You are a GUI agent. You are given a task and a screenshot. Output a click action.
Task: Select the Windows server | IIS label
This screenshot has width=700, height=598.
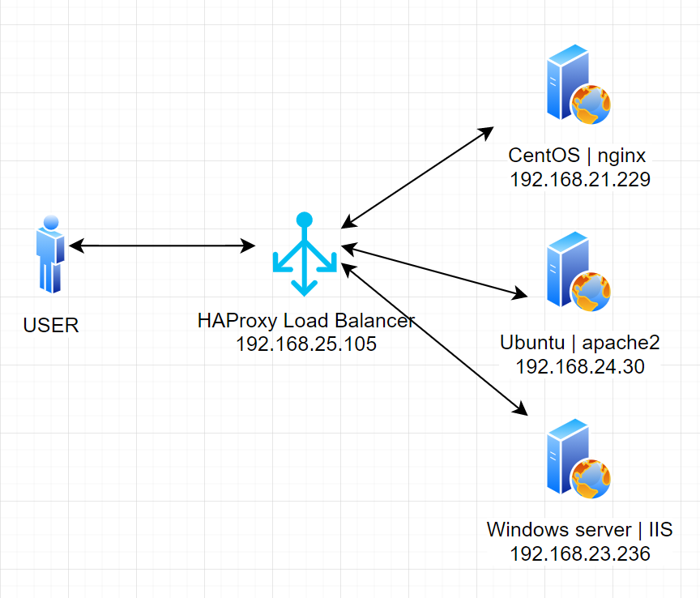point(579,530)
